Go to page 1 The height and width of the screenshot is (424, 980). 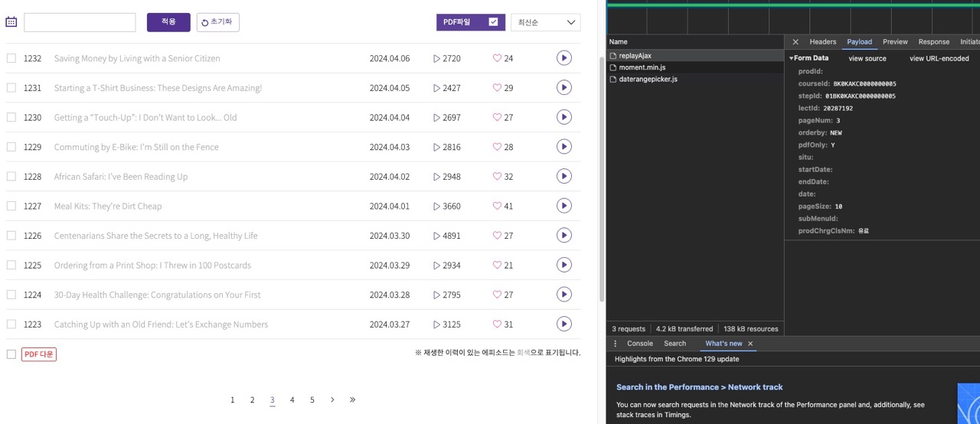point(233,400)
